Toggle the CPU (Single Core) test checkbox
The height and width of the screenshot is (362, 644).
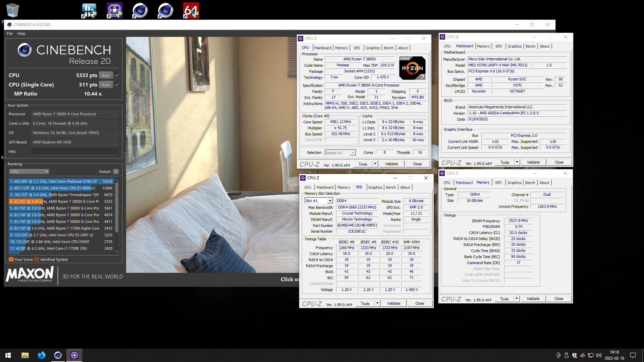(x=117, y=84)
